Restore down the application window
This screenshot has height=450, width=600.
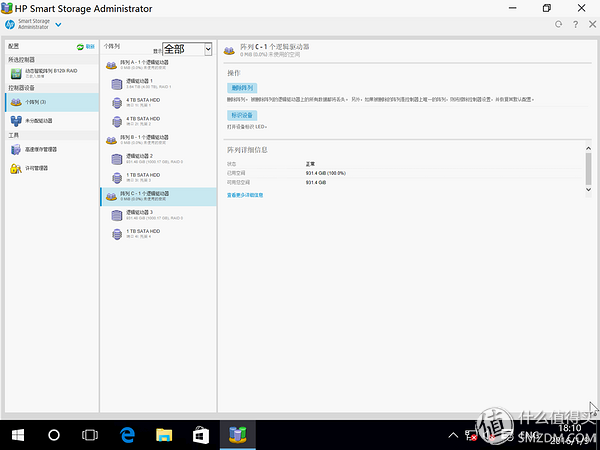(547, 8)
